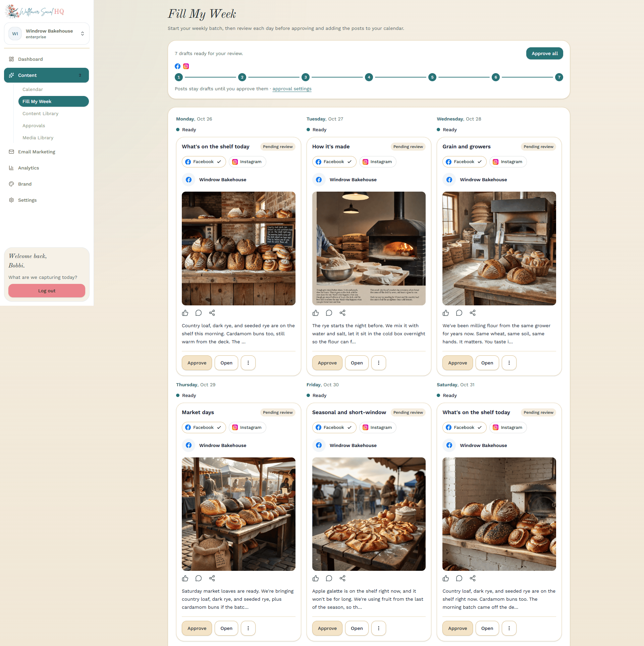The width and height of the screenshot is (644, 646).
Task: Open the more options menu on Thursday's post
Action: click(x=248, y=628)
